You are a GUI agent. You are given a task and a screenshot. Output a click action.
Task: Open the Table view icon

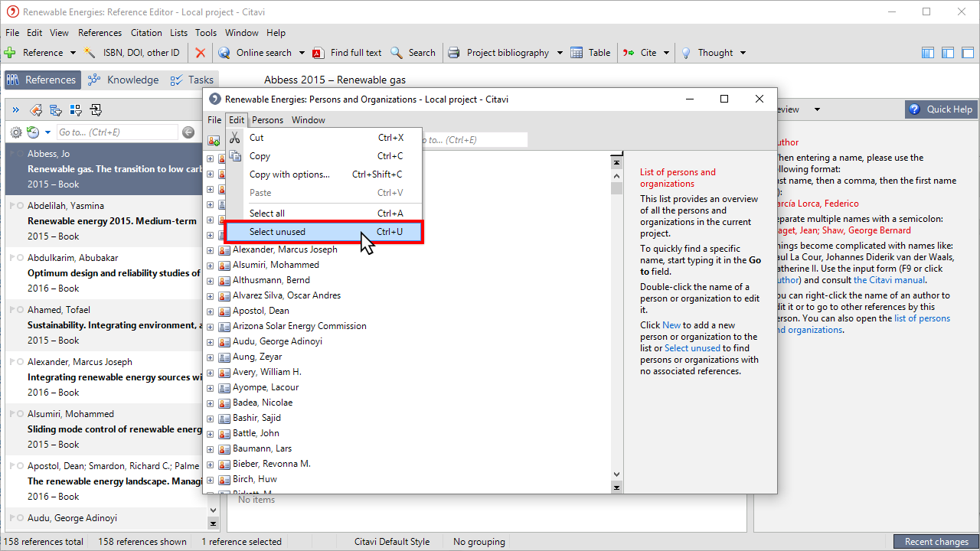click(x=578, y=53)
